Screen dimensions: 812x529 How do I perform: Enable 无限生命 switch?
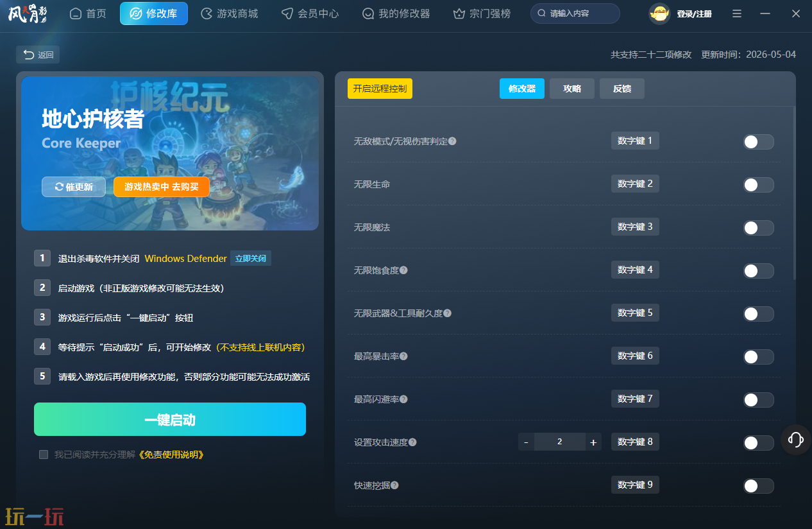pyautogui.click(x=759, y=185)
